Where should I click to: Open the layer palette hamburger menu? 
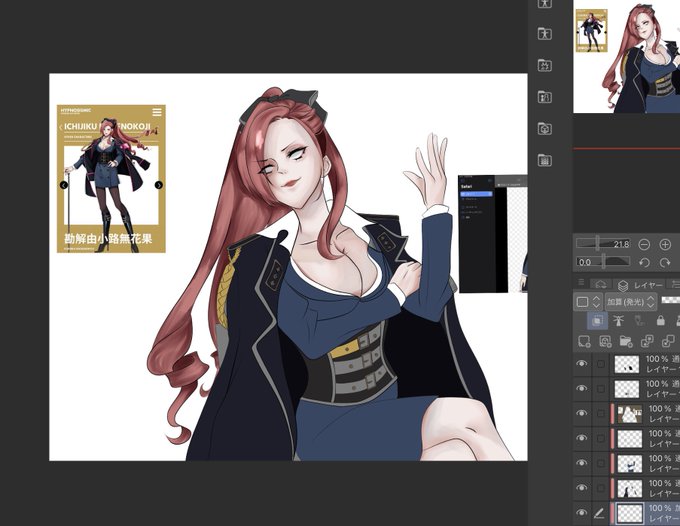(x=582, y=282)
